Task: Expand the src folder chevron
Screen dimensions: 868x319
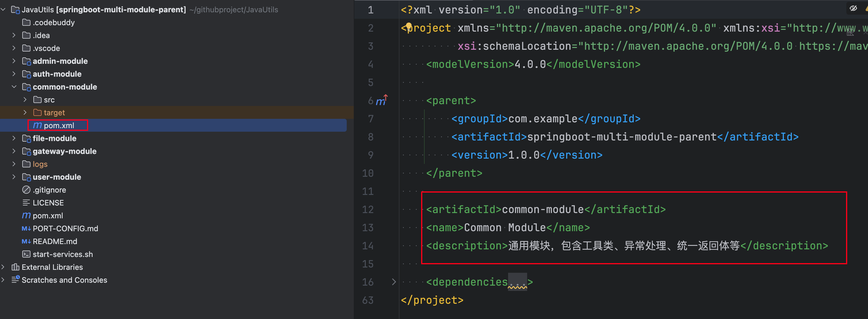Action: (25, 100)
